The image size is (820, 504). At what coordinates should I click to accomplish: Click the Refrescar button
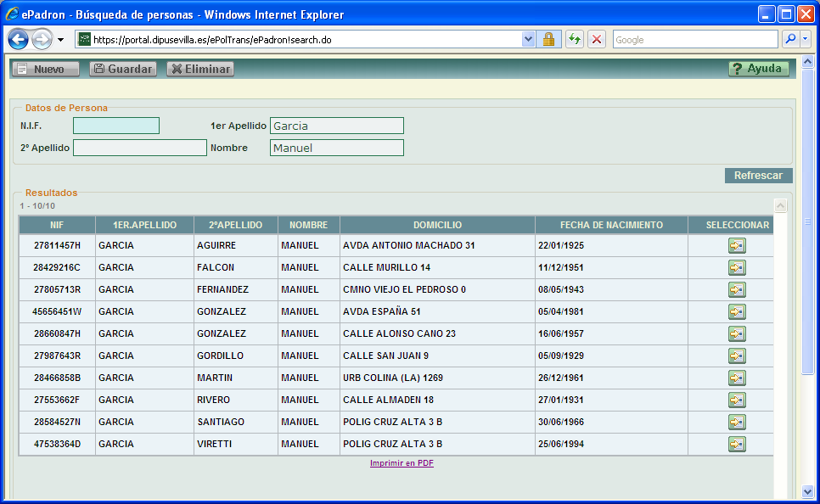(758, 176)
